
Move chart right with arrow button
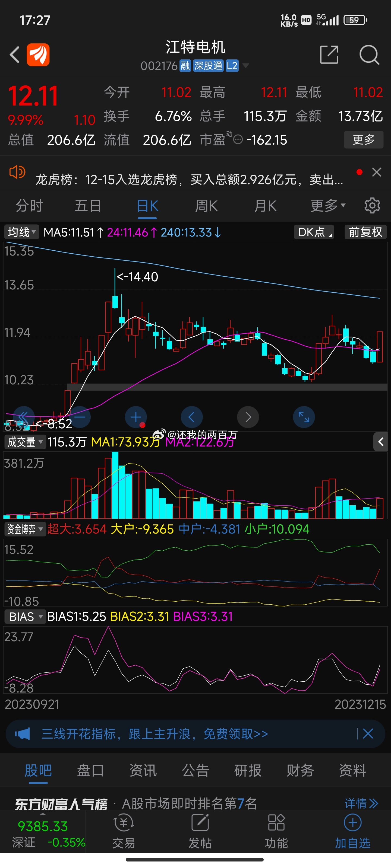[248, 417]
